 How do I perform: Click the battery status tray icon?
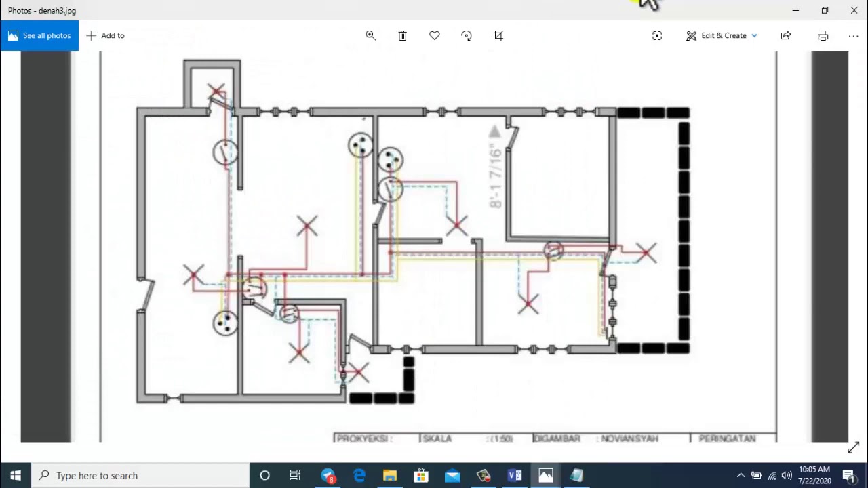(x=756, y=475)
